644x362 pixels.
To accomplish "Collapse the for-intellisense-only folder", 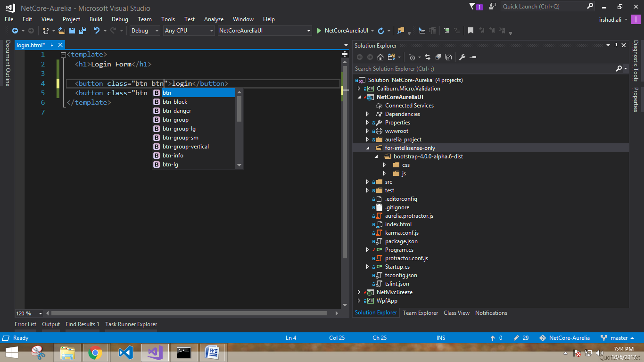I will pyautogui.click(x=368, y=148).
